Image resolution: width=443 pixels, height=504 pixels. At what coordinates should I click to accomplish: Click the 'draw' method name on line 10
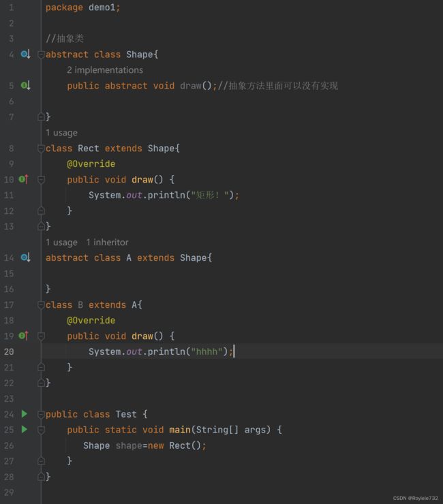coord(142,180)
